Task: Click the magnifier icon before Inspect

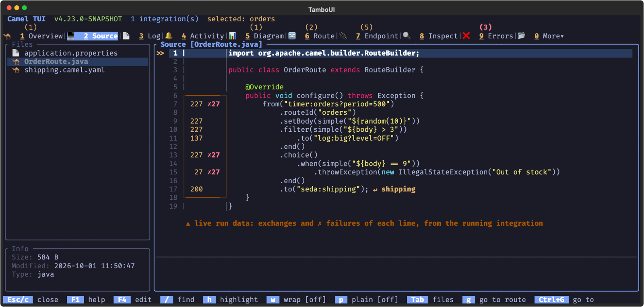Action: point(407,36)
